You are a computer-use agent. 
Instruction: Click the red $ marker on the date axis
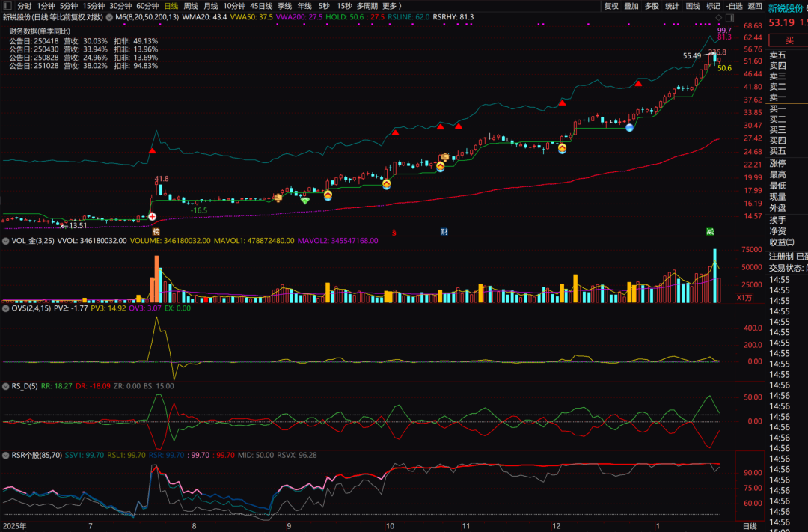coord(394,233)
